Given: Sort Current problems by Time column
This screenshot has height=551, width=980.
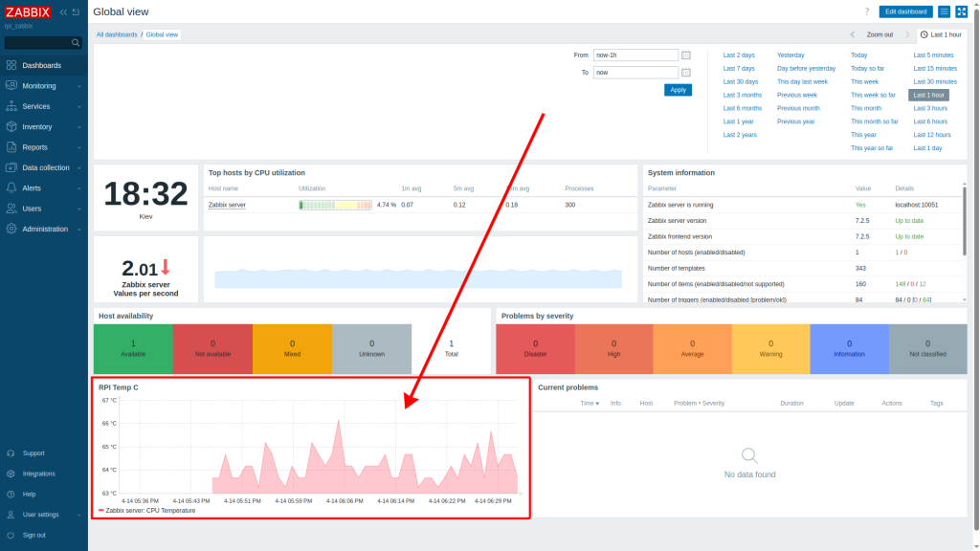Looking at the screenshot, I should pyautogui.click(x=590, y=404).
